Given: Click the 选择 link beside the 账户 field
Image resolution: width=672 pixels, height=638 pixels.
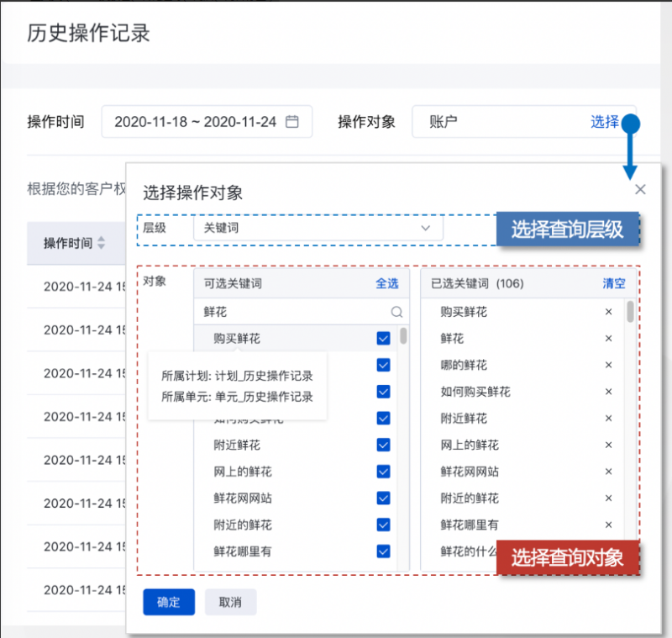Looking at the screenshot, I should click(604, 122).
